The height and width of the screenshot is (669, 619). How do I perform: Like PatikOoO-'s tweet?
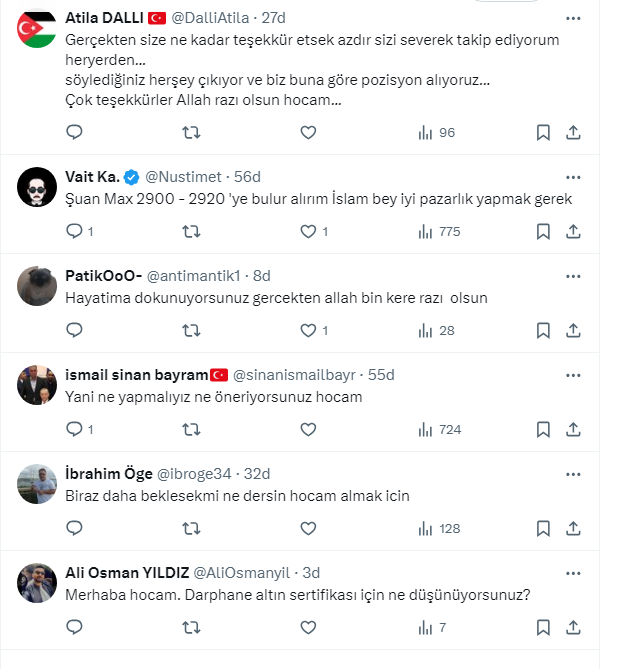pos(308,330)
